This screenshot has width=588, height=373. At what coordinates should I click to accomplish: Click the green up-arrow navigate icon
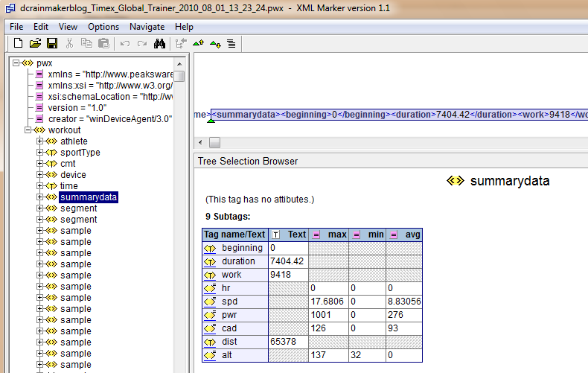[198, 43]
